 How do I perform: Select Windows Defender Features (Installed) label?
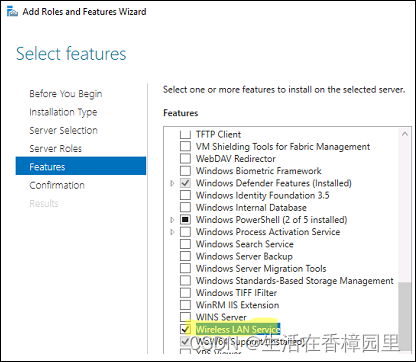point(274,183)
